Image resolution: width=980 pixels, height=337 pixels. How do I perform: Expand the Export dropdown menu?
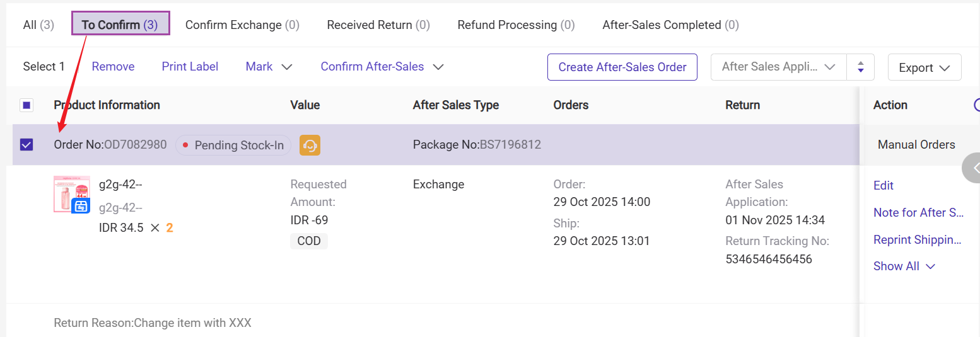924,67
